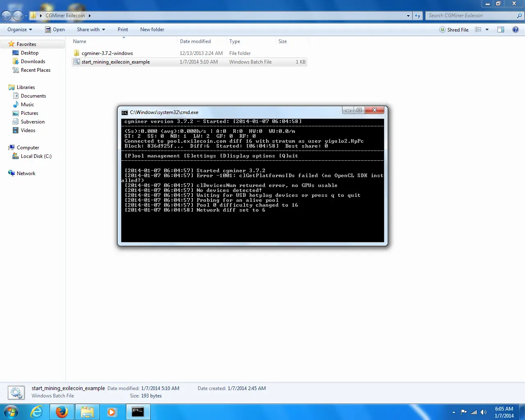Click Open in the Explorer toolbar
The height and width of the screenshot is (420, 525).
pyautogui.click(x=55, y=30)
